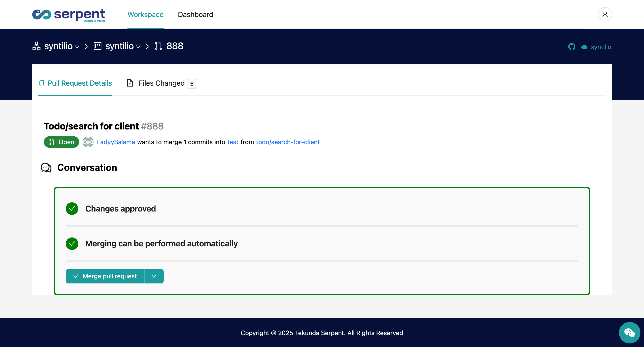The height and width of the screenshot is (347, 644).
Task: Switch to the Files Changed tab
Action: 161,83
